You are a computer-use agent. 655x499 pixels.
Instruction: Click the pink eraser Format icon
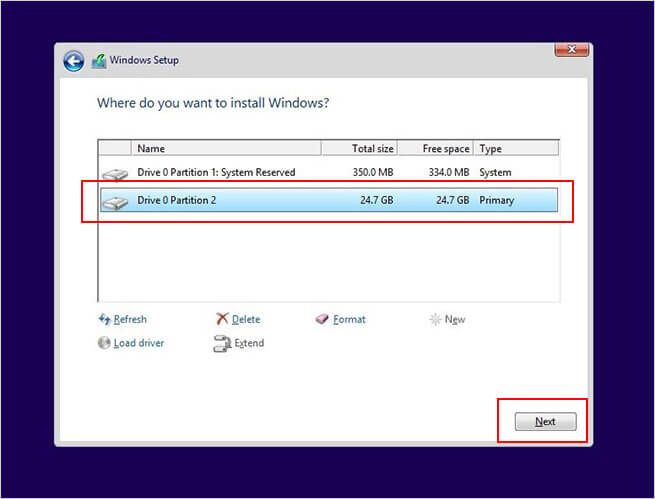tap(322, 319)
